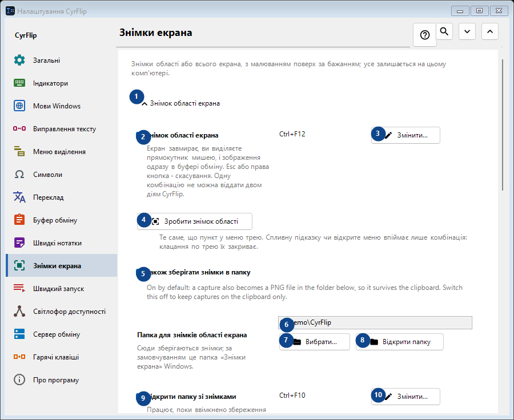This screenshot has width=514, height=420.
Task: Click Змінити… next to Ctrl+F10
Action: pyautogui.click(x=405, y=397)
